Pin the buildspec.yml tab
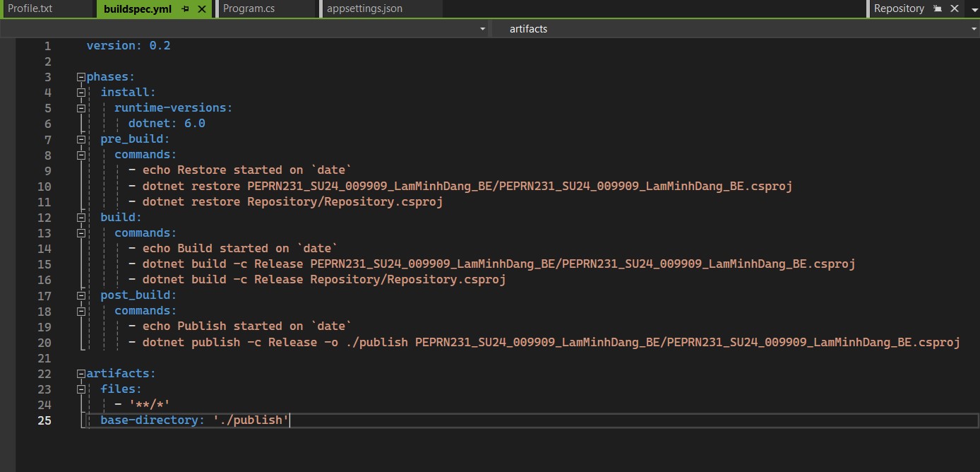This screenshot has width=980, height=472. tap(185, 9)
